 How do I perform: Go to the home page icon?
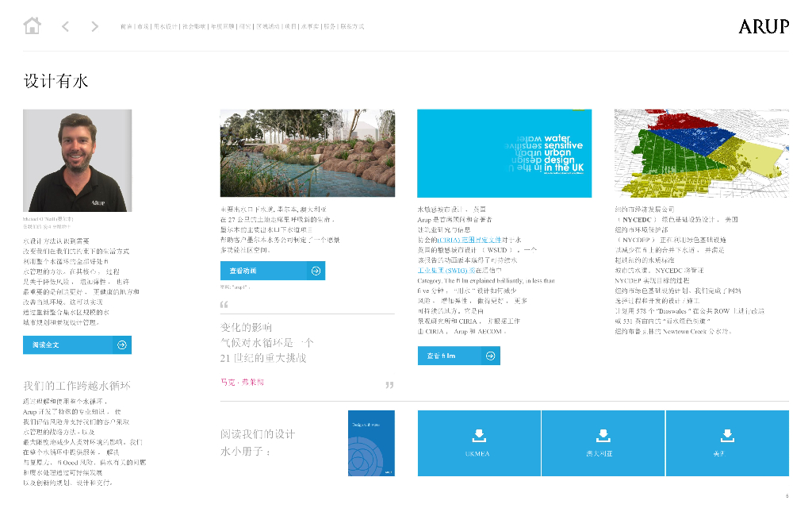32,25
